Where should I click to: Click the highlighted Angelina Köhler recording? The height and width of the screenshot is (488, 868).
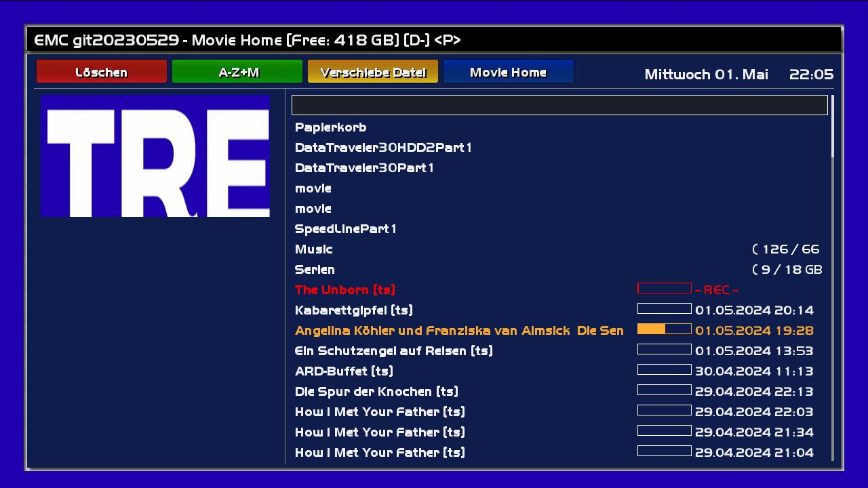459,331
